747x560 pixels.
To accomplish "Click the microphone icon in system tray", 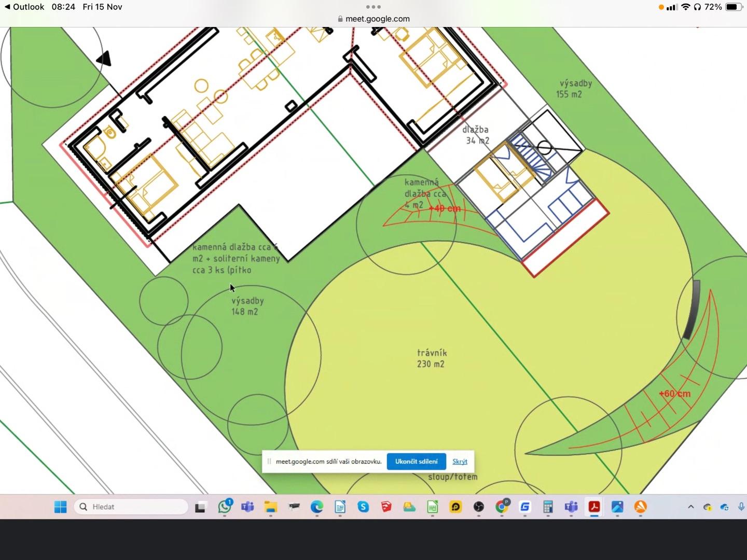I will [741, 507].
